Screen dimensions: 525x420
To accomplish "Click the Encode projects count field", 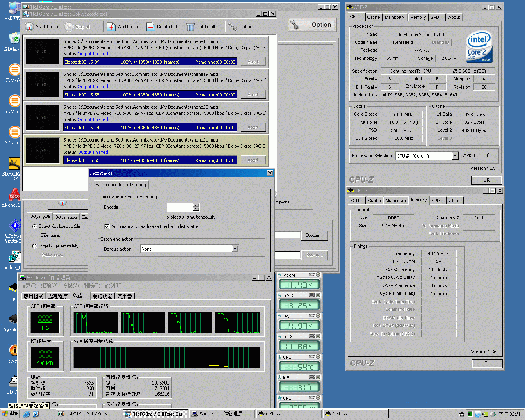I will pyautogui.click(x=180, y=207).
